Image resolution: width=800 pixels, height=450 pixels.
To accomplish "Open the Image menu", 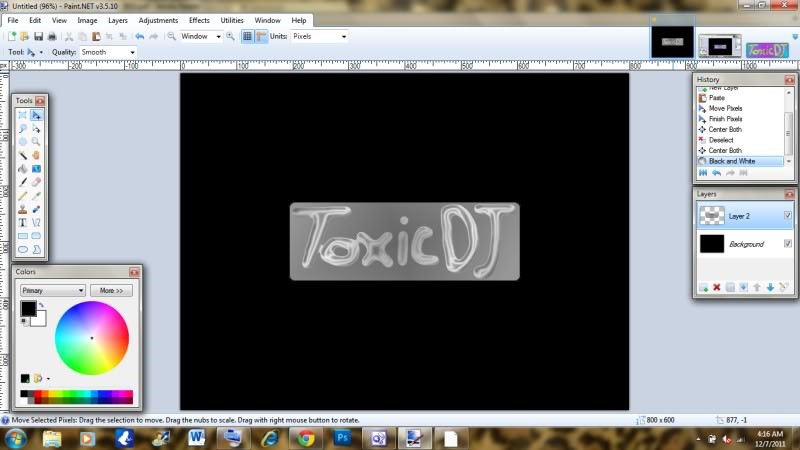I will click(x=87, y=20).
